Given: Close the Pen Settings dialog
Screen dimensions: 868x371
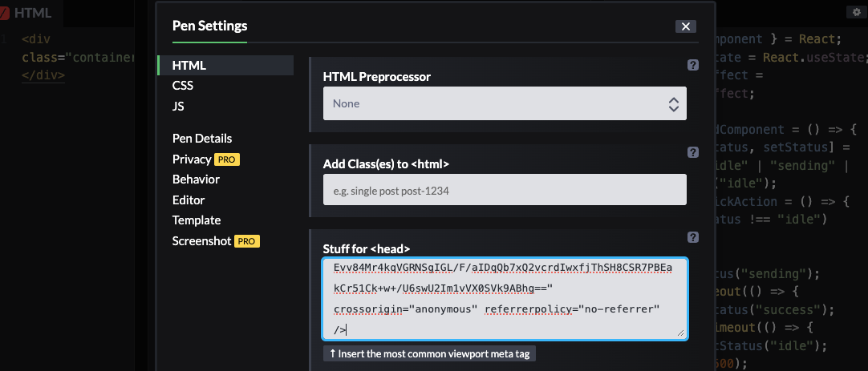Looking at the screenshot, I should tap(685, 26).
